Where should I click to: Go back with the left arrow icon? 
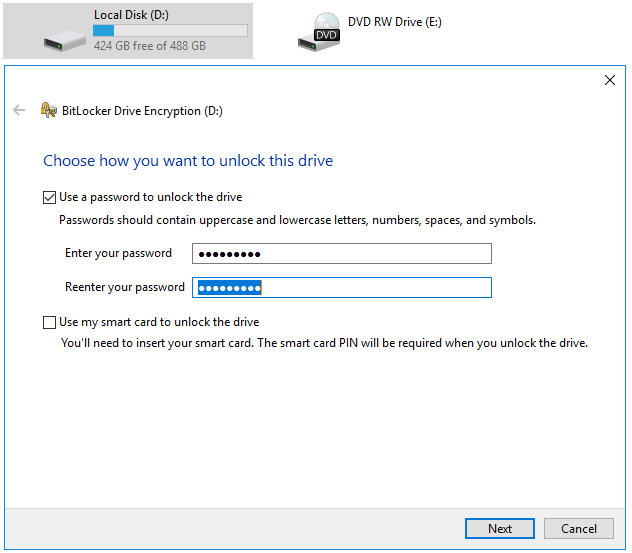(x=19, y=110)
